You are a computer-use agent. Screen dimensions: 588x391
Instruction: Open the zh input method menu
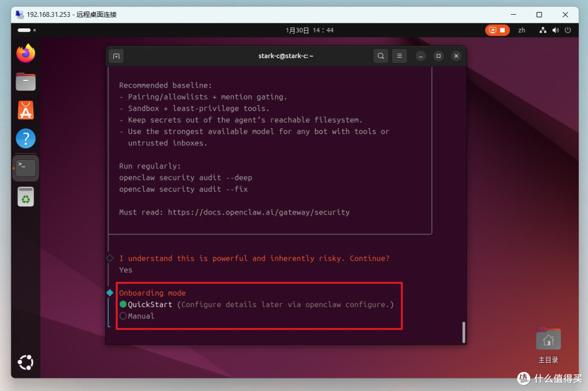click(x=522, y=30)
